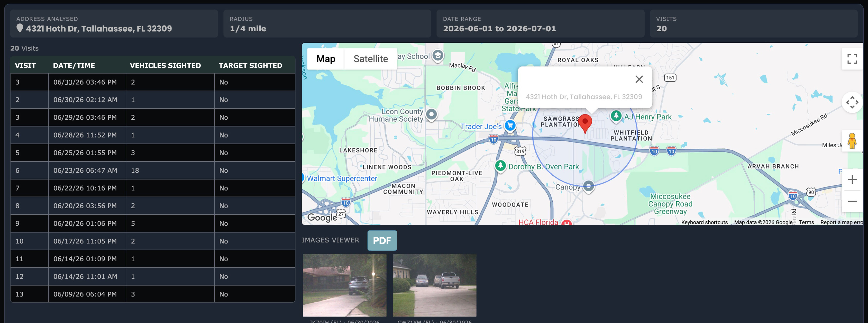Zoom in on the map
The image size is (868, 323).
pos(852,179)
